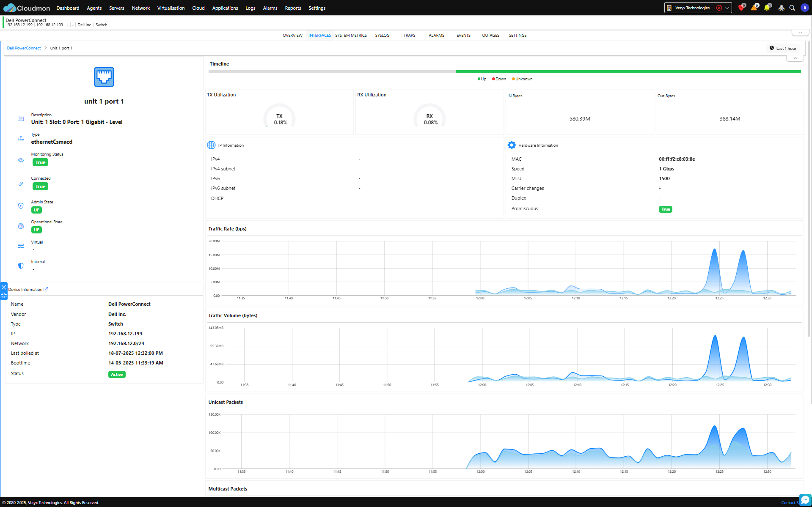Screen dimensions: 812x507
Task: Open the Dashboard menu
Action: click(68, 8)
